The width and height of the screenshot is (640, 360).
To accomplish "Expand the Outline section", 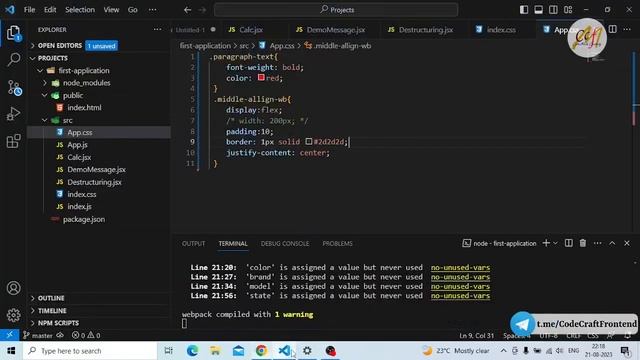I will tap(51, 298).
